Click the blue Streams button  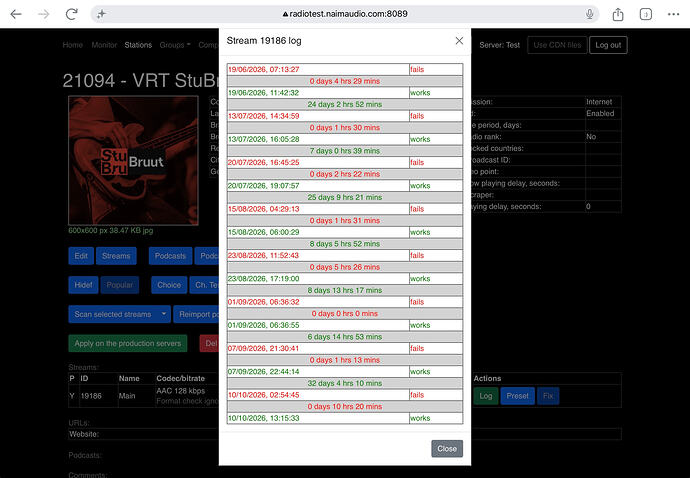pyautogui.click(x=116, y=256)
